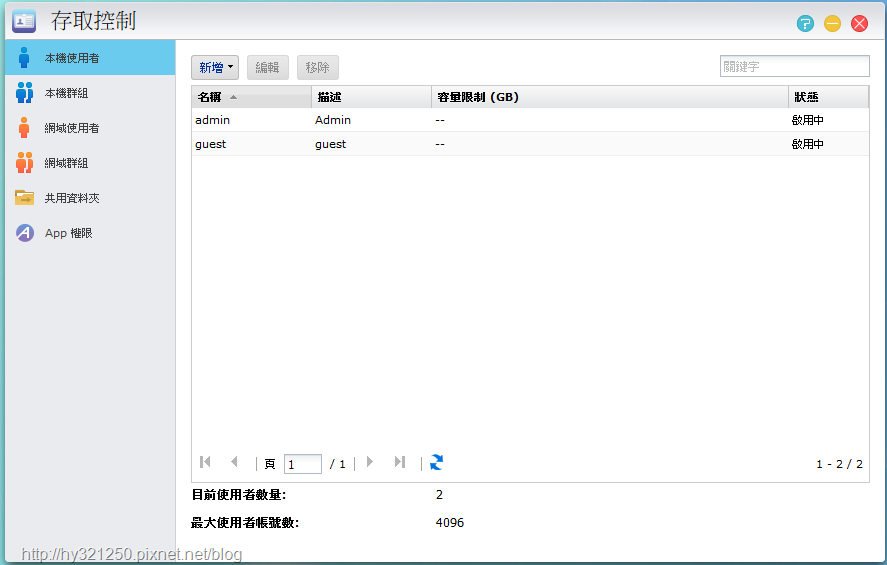
Task: Refresh the user list
Action: [x=436, y=463]
